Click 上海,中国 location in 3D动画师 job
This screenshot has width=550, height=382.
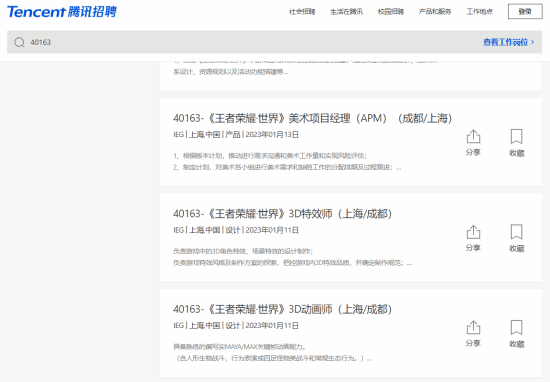(x=204, y=326)
